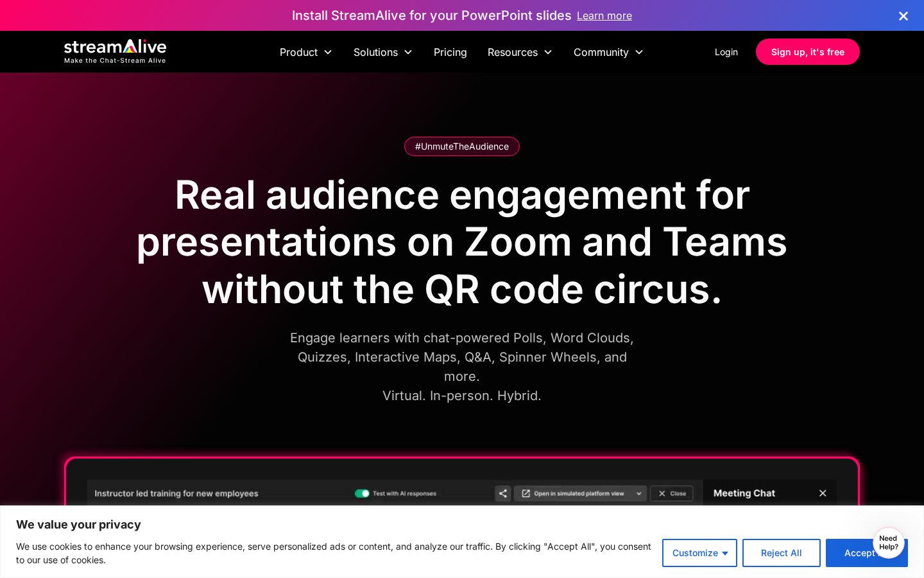Image resolution: width=924 pixels, height=578 pixels.
Task: Expand the Resources menu
Action: (x=519, y=52)
